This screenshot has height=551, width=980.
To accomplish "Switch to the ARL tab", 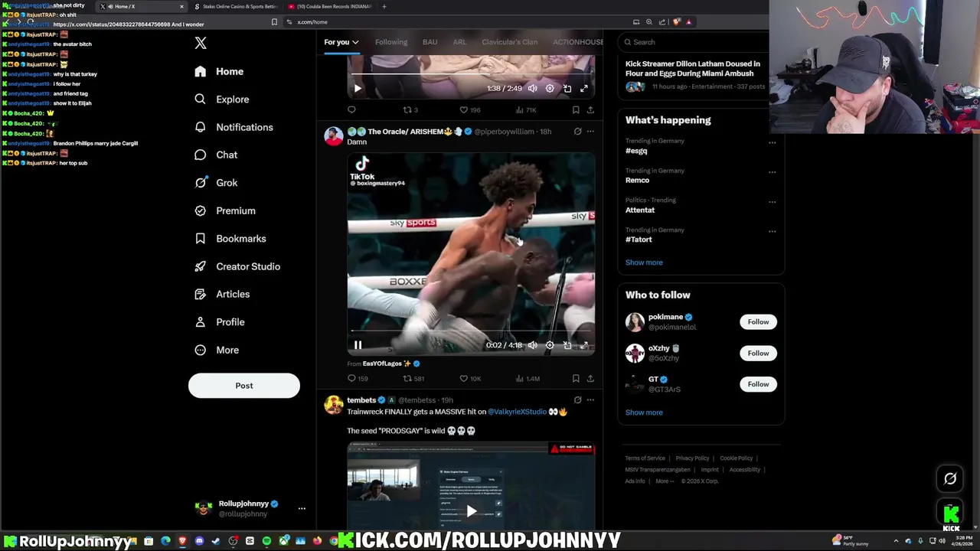I will point(459,42).
